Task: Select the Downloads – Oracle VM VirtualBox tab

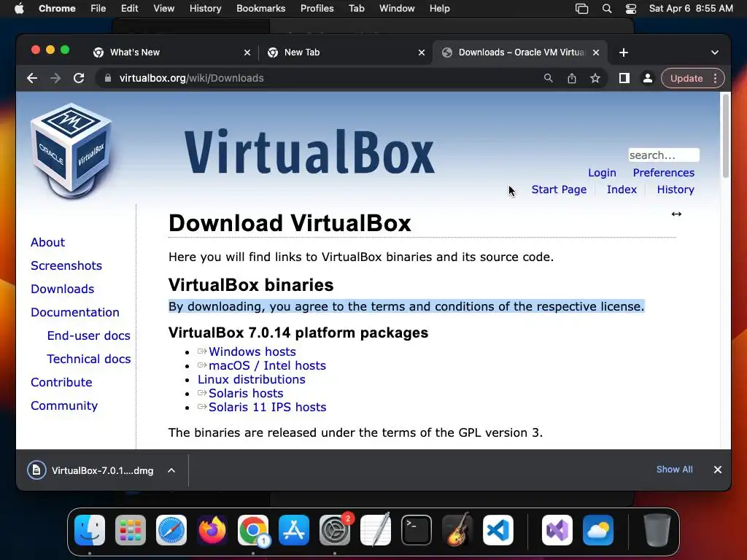Action: coord(521,52)
